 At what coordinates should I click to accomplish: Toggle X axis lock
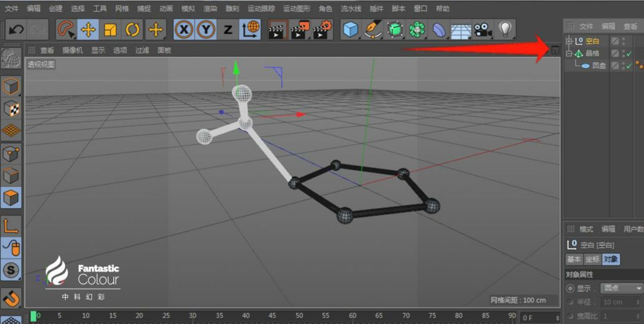[184, 30]
